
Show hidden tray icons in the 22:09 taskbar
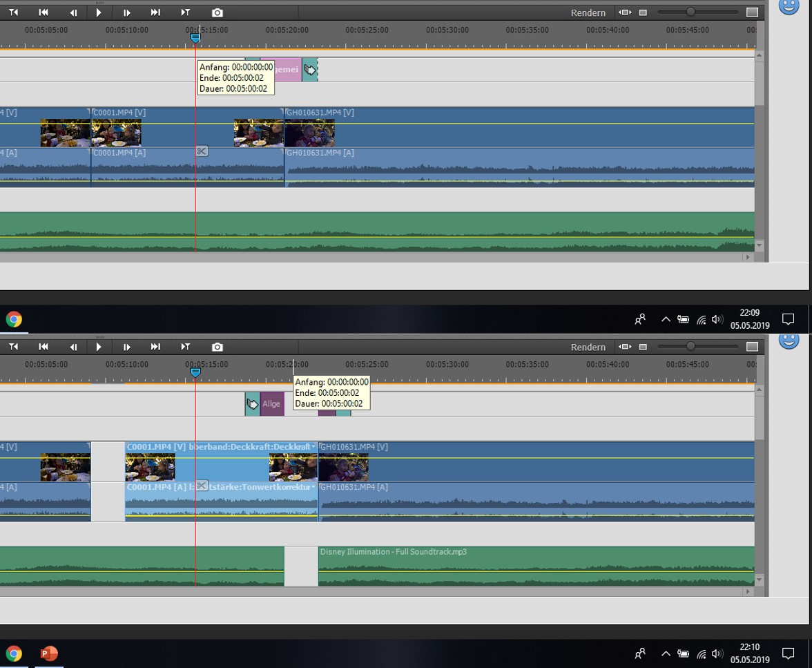666,319
